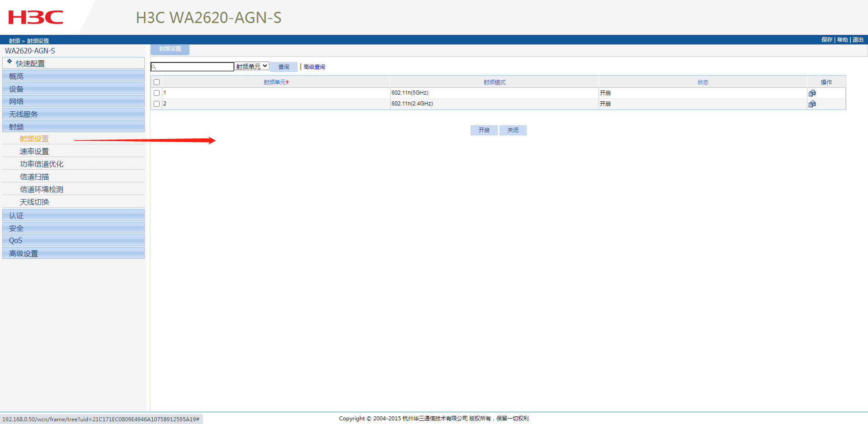Open 信道扫描 page
This screenshot has width=868, height=424.
pyautogui.click(x=34, y=177)
